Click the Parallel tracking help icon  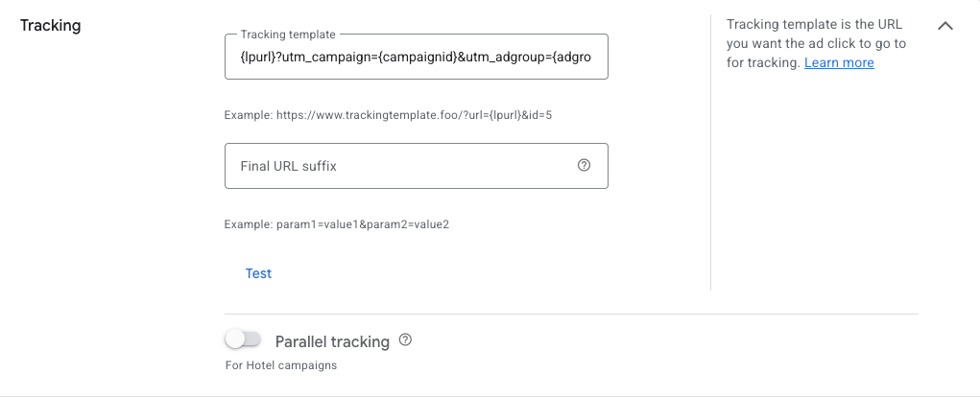405,340
